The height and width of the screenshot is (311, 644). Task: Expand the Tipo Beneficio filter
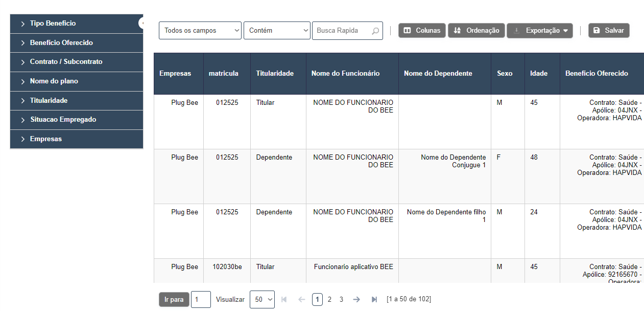53,24
